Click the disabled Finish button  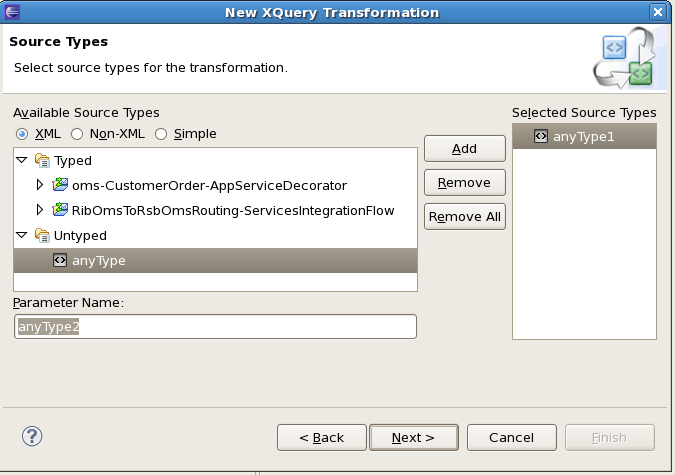click(610, 438)
